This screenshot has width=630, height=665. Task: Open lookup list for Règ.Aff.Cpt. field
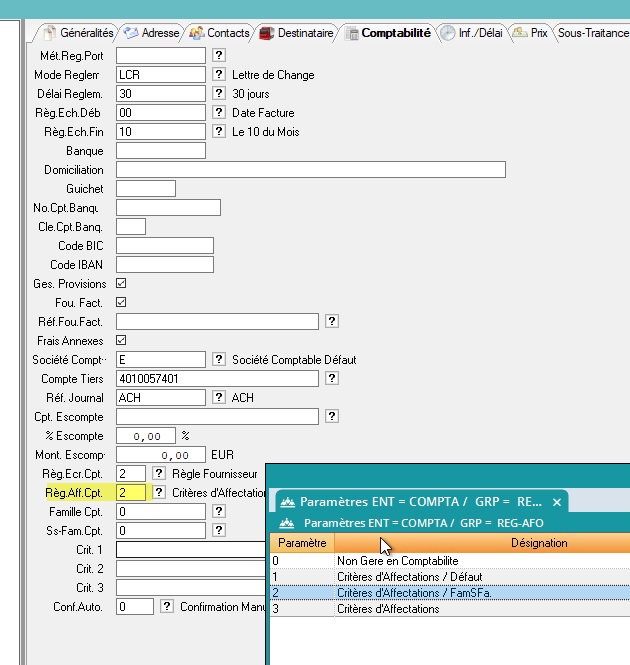click(159, 493)
